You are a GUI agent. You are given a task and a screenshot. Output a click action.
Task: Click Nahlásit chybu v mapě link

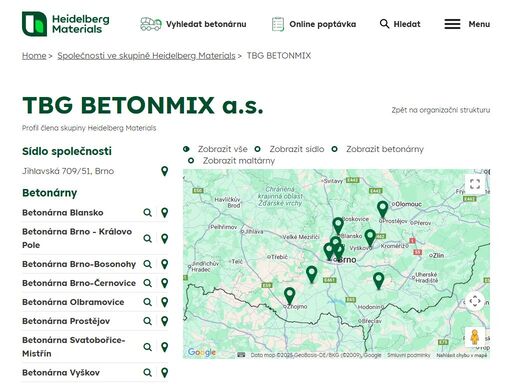pos(462,355)
